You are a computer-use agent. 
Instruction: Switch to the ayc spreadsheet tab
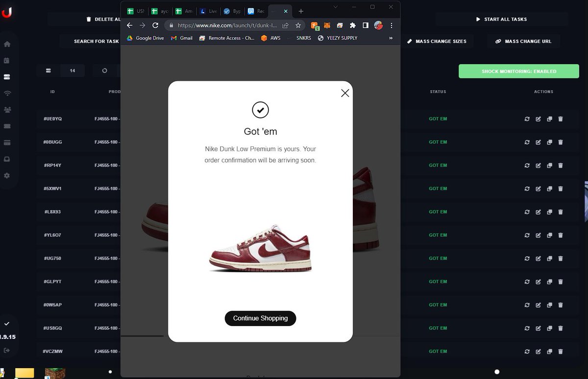[x=161, y=11]
